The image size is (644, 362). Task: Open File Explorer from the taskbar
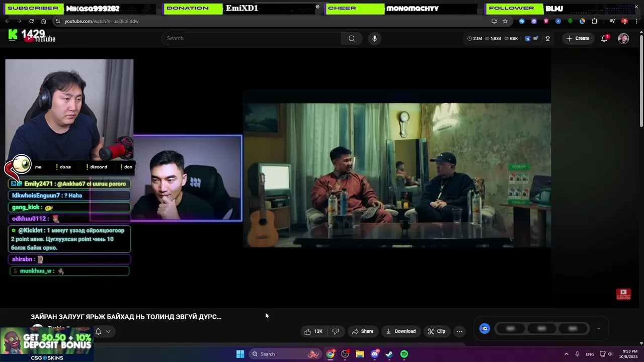(x=360, y=354)
